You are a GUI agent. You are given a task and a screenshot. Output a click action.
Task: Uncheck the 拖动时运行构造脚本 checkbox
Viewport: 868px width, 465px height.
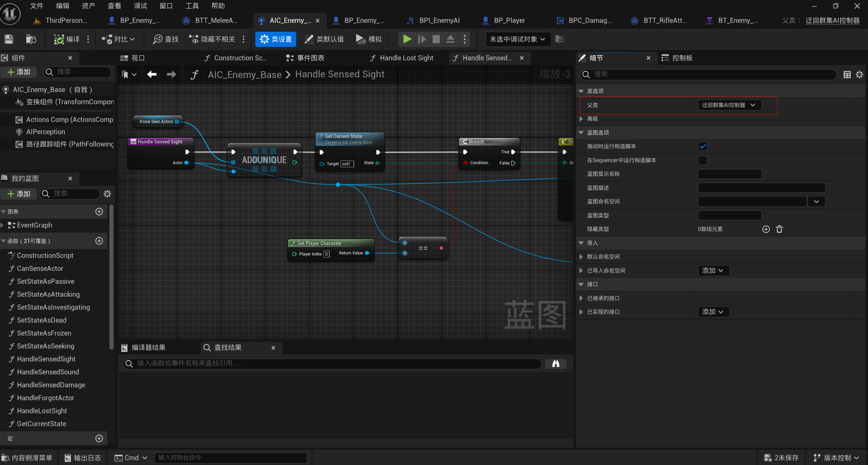coord(702,146)
